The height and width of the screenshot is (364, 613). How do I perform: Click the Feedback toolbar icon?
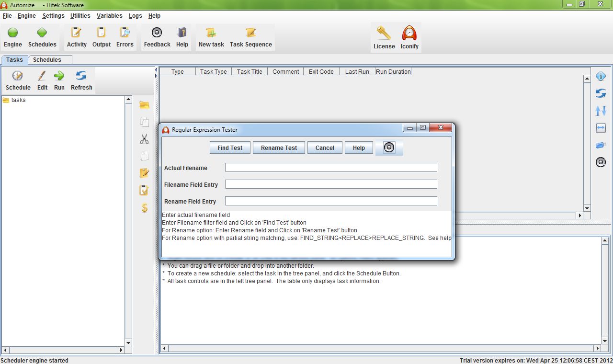157,37
